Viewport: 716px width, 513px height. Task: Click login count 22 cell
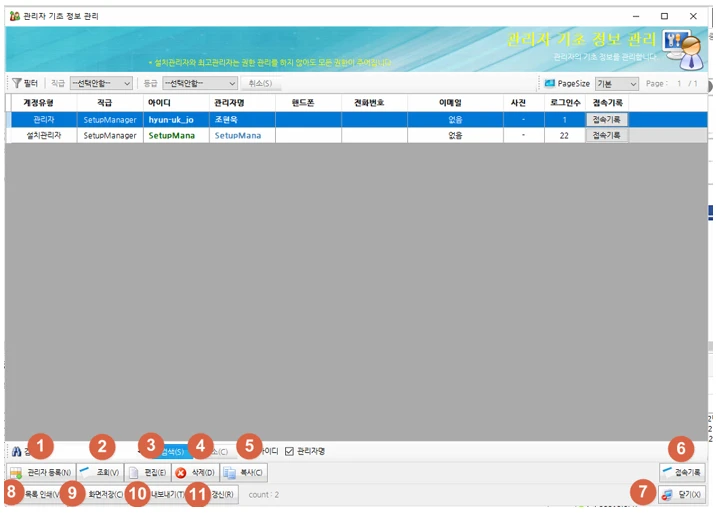pyautogui.click(x=565, y=135)
